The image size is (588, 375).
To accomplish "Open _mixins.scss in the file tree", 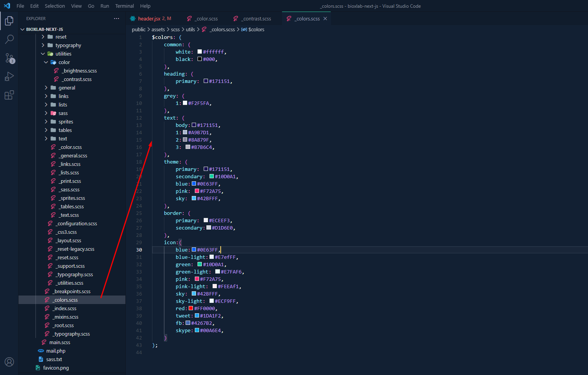I will 66,317.
